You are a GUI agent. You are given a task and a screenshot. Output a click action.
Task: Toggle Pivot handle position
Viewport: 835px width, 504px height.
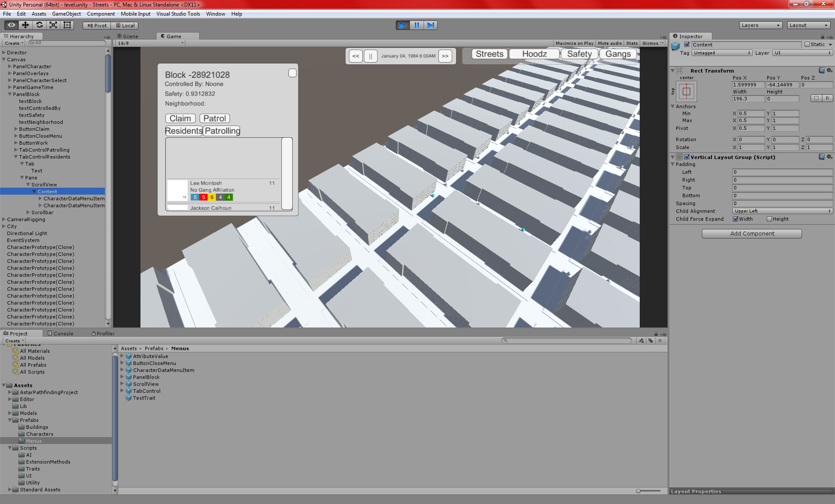pos(97,26)
